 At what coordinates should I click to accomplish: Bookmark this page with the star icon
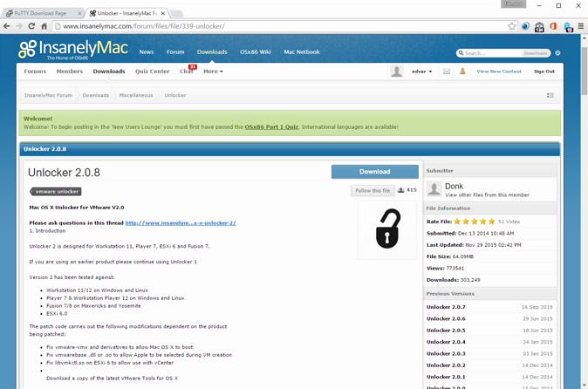click(512, 26)
